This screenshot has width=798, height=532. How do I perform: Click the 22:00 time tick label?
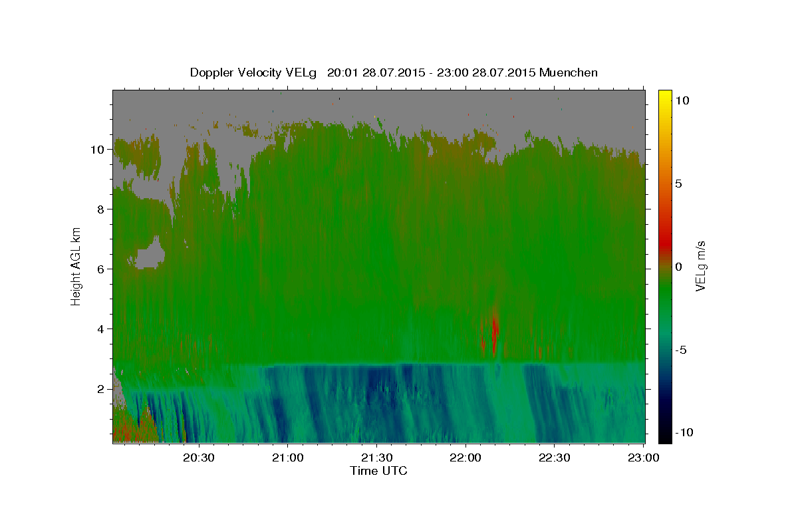pyautogui.click(x=465, y=458)
